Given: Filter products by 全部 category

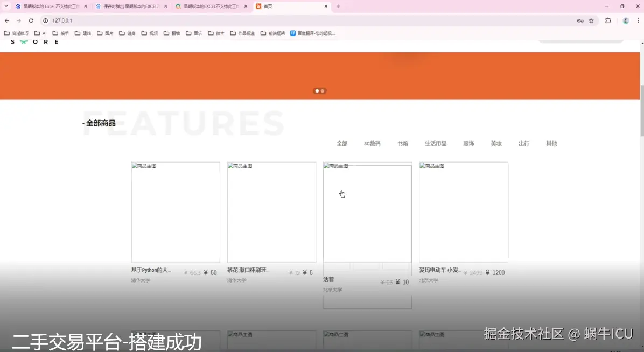Looking at the screenshot, I should coord(342,143).
